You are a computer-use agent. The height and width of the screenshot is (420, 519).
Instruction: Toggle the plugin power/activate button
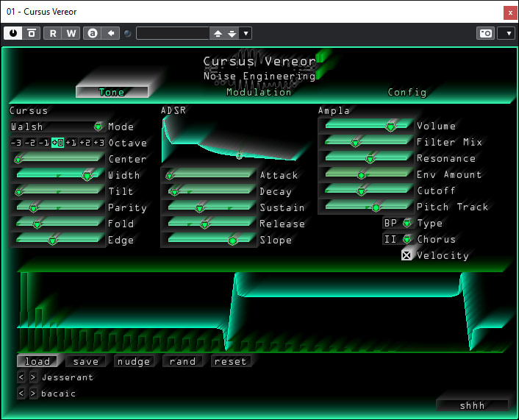tap(13, 33)
